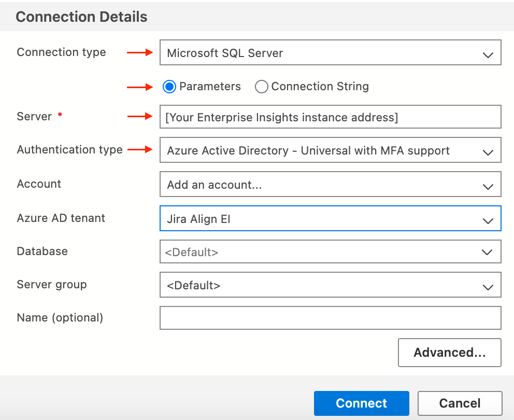Click the Server address input field
The width and height of the screenshot is (514, 420).
tap(330, 117)
